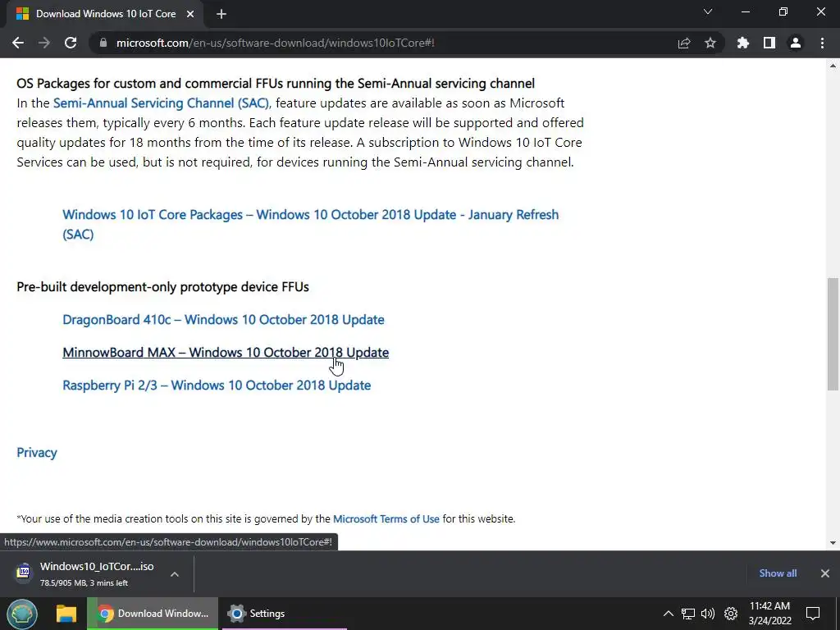Open the Extensions puzzle icon
The height and width of the screenshot is (630, 840).
(743, 43)
